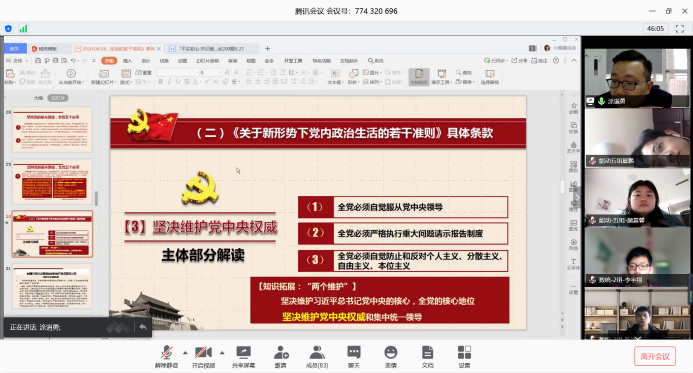Select slide 29 thumbnail in slide panel

[x=53, y=181]
